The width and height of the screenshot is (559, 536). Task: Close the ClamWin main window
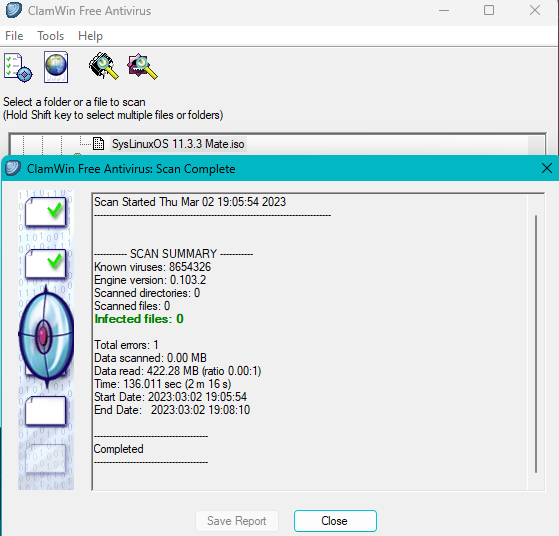[535, 10]
